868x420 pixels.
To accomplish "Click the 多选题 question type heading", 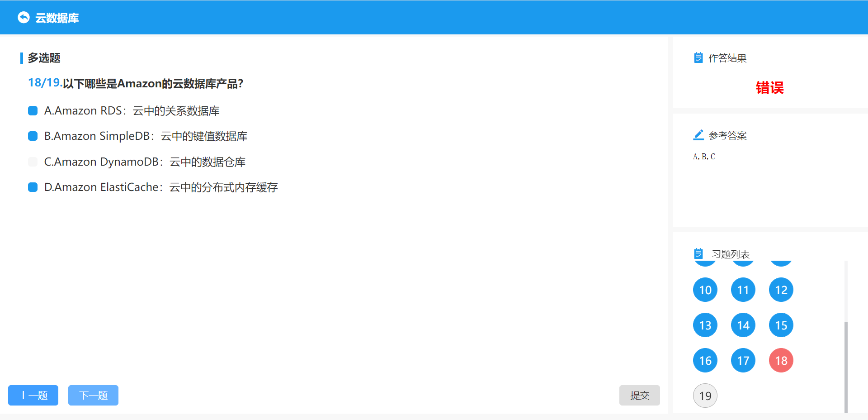I will pos(44,58).
